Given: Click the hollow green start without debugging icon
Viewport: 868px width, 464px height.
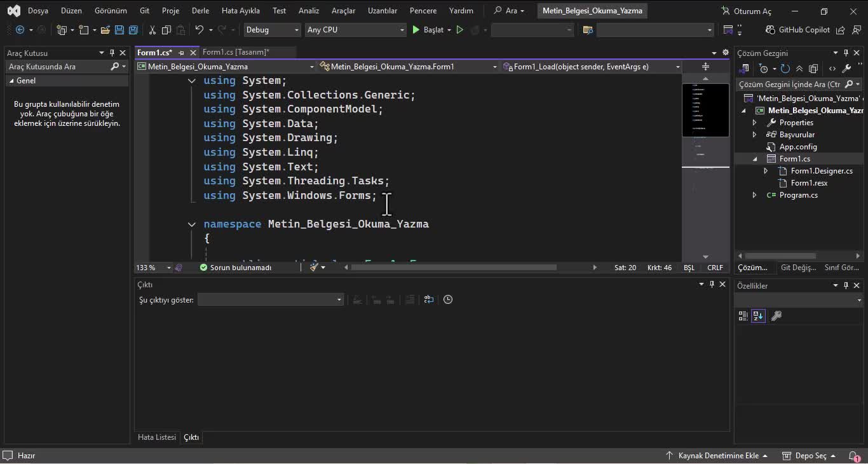Looking at the screenshot, I should click(x=460, y=30).
